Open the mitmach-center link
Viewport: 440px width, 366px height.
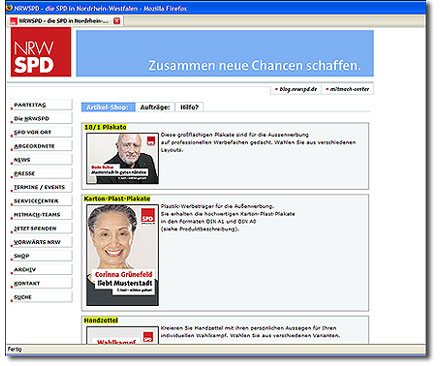pyautogui.click(x=347, y=89)
